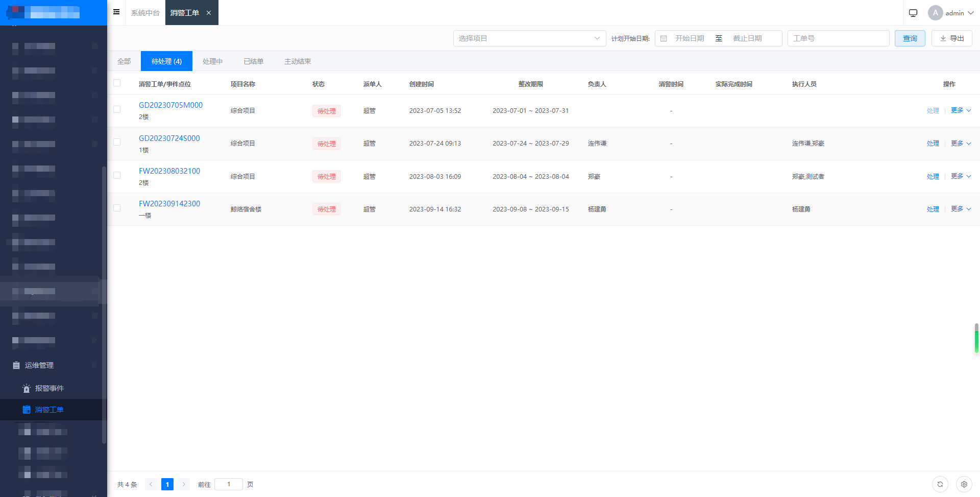Go to previous page arrow
The width and height of the screenshot is (980, 497).
[x=151, y=484]
